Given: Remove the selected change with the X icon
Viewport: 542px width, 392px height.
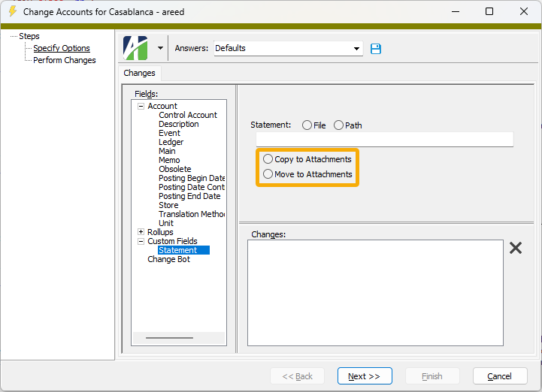Looking at the screenshot, I should point(516,248).
